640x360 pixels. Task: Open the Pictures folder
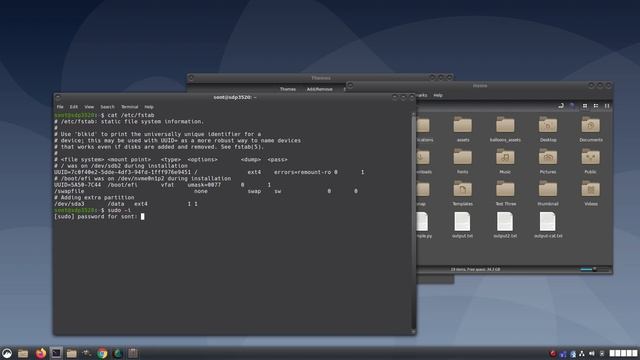[548, 161]
